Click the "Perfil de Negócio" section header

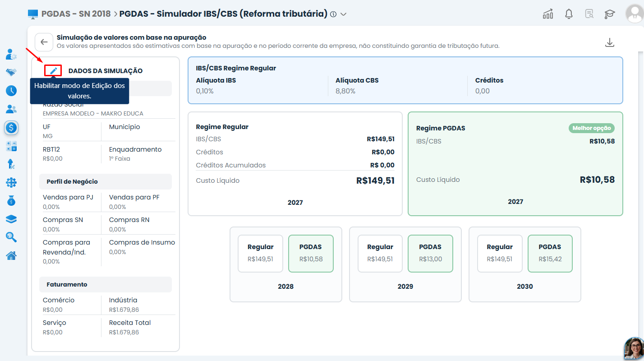tap(106, 181)
